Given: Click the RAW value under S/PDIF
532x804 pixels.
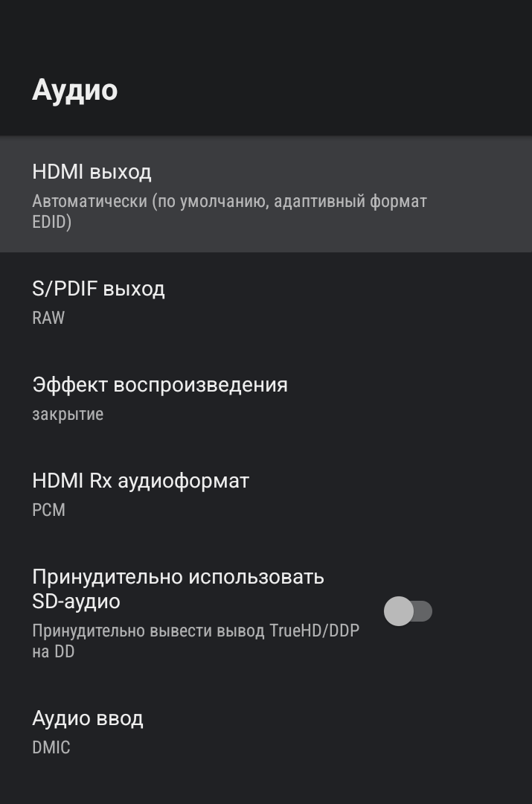Looking at the screenshot, I should coord(48,318).
